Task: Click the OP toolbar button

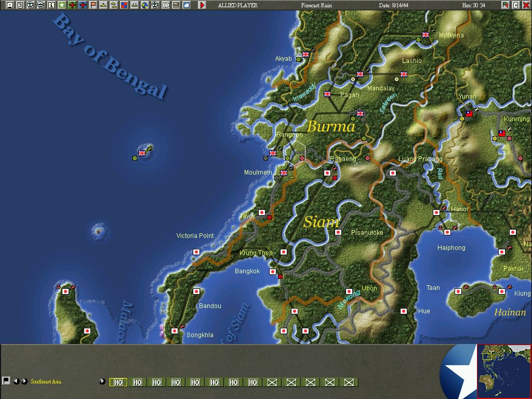Action: tap(166, 5)
